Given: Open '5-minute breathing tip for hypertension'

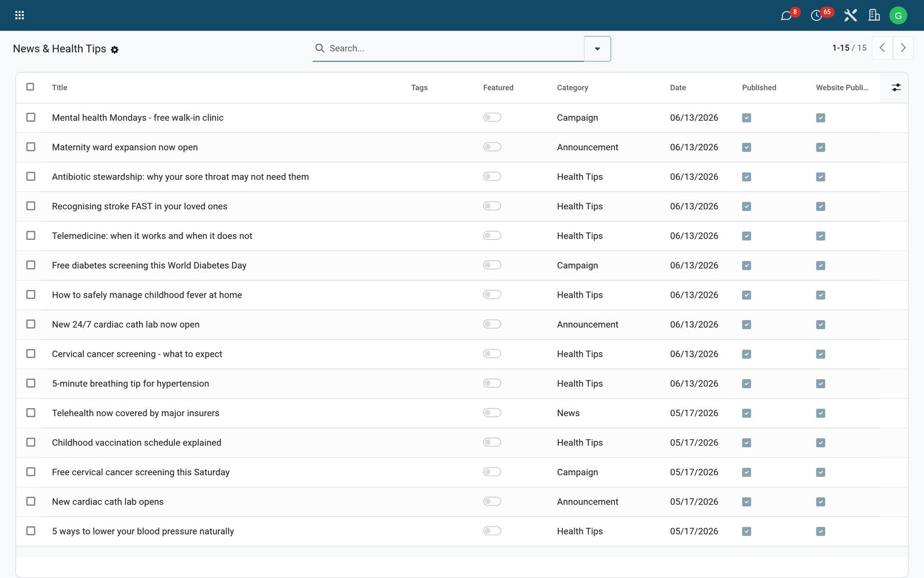Looking at the screenshot, I should click(x=131, y=383).
